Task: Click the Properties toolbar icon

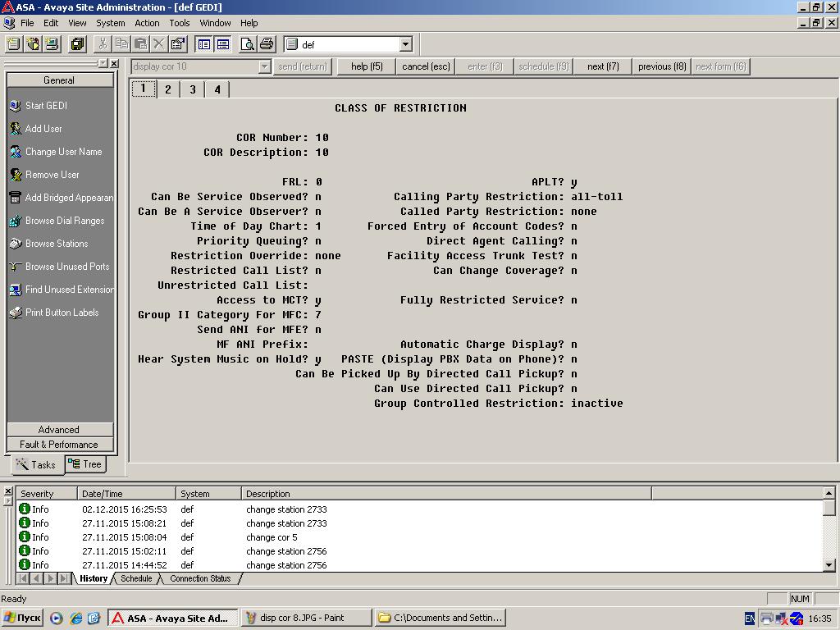Action: 178,44
